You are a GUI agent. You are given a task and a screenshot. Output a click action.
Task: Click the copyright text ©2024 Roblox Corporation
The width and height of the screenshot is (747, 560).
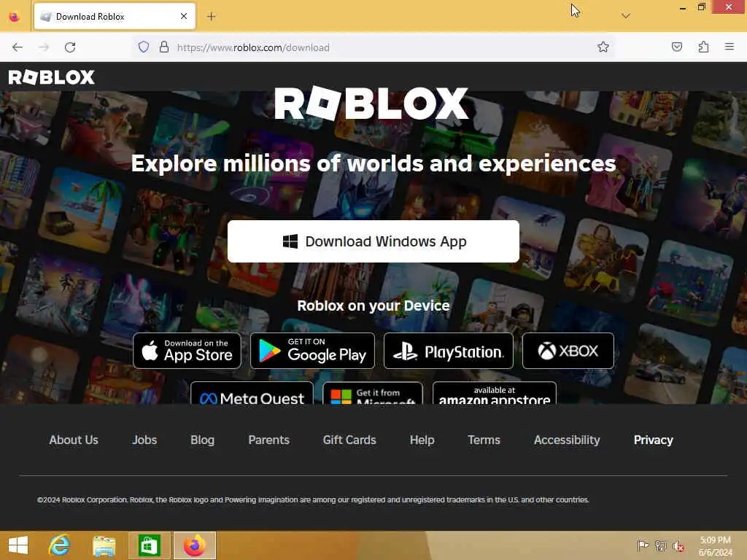314,499
